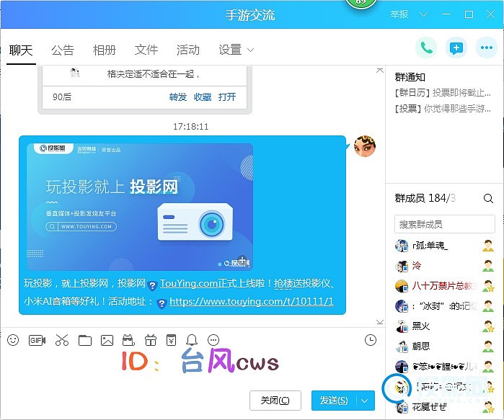
Task: Open message history clock icon
Action: (371, 340)
